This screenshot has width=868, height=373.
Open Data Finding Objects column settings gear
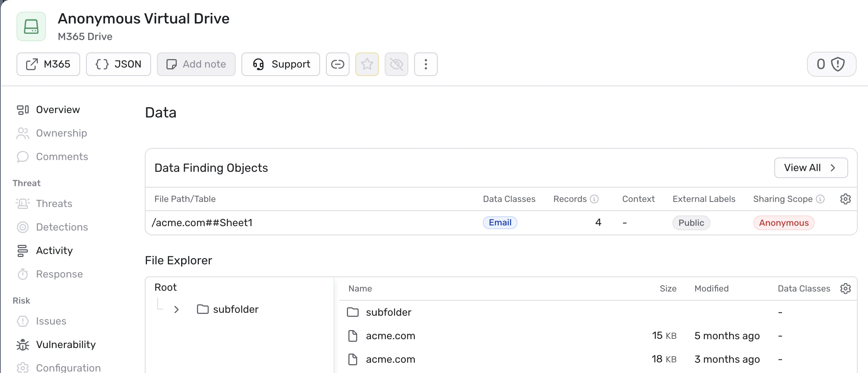tap(845, 199)
